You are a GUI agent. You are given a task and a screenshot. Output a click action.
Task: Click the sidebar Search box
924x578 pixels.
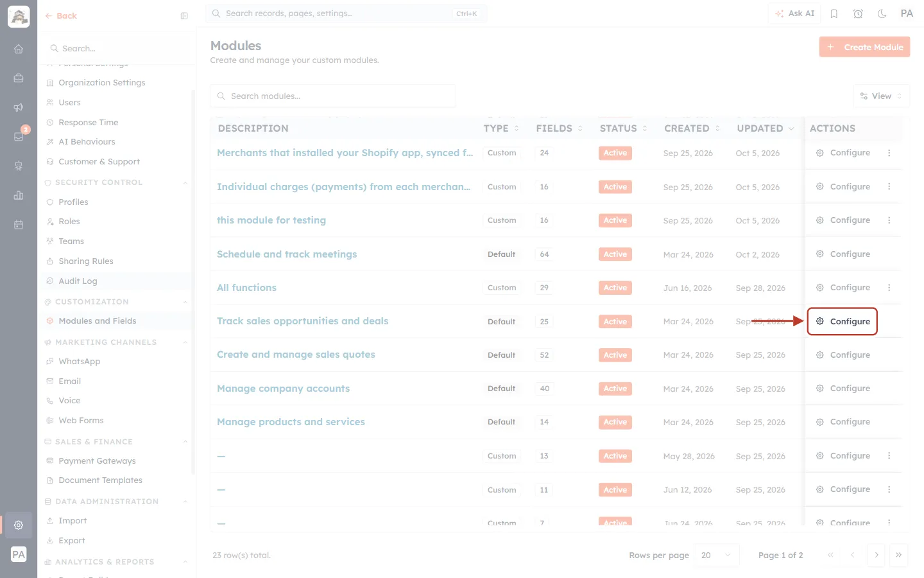(117, 49)
